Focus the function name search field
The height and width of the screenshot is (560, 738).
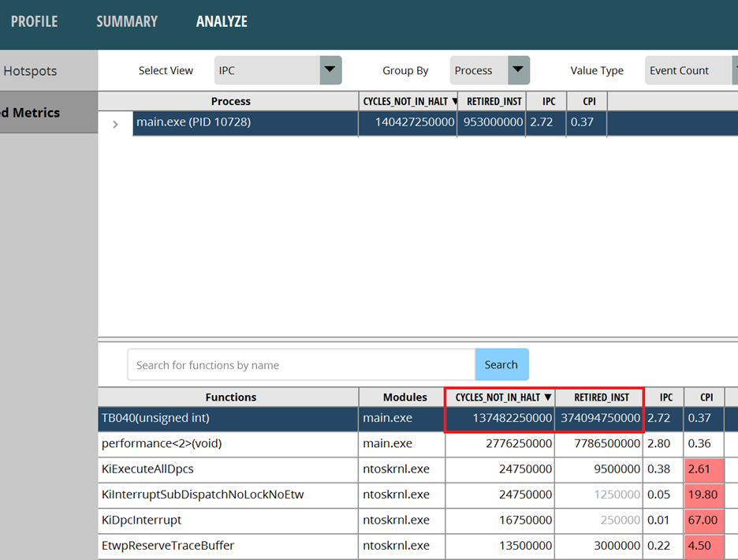pos(300,365)
